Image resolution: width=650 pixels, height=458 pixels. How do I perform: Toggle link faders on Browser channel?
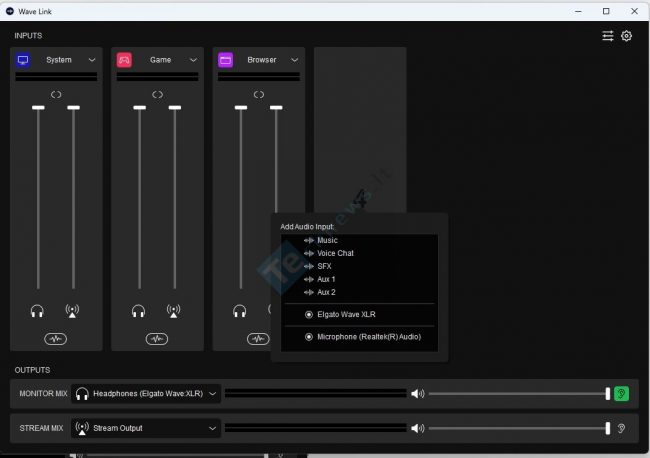(259, 95)
